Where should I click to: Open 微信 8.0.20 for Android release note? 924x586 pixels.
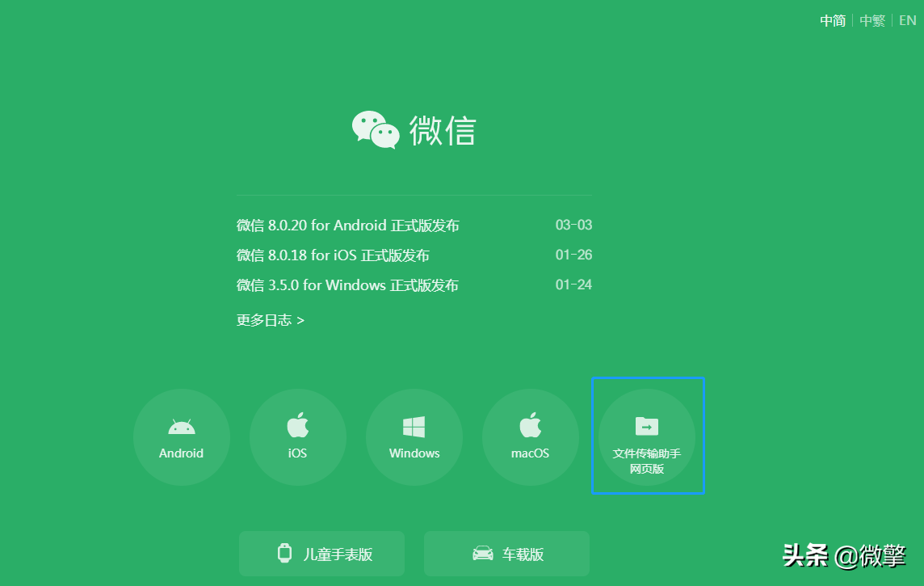(x=347, y=226)
